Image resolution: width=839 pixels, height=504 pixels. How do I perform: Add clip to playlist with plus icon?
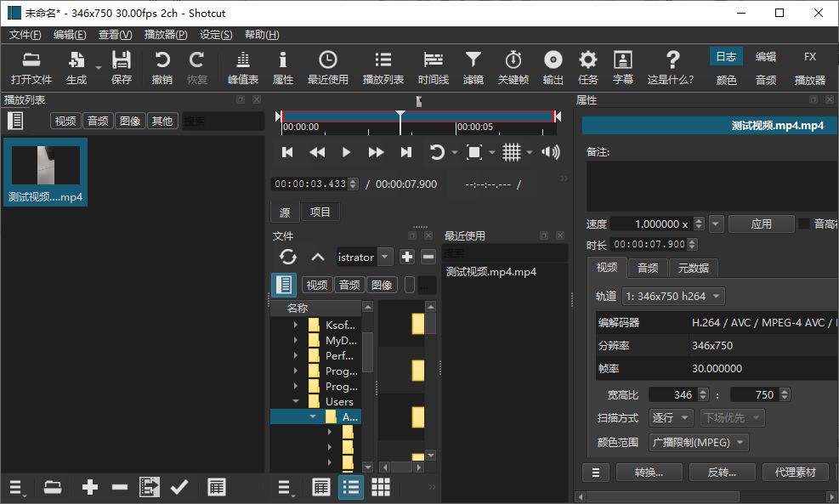pyautogui.click(x=90, y=487)
